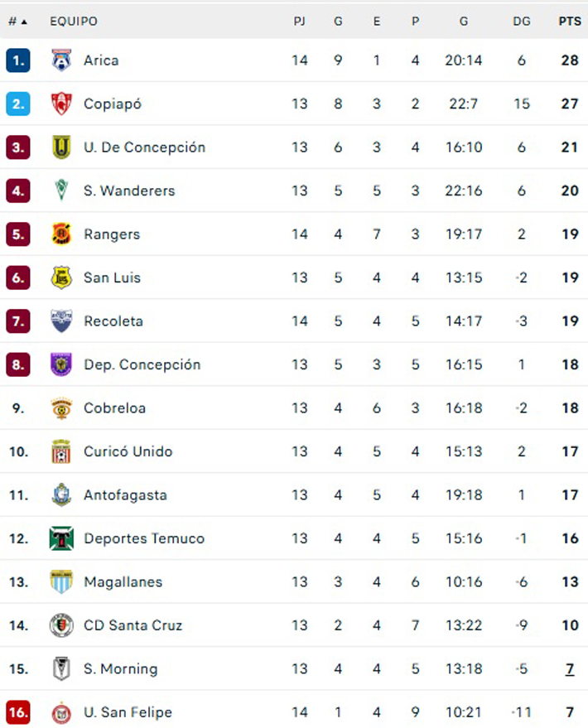Click S. Morning underlined points value

[570, 669]
